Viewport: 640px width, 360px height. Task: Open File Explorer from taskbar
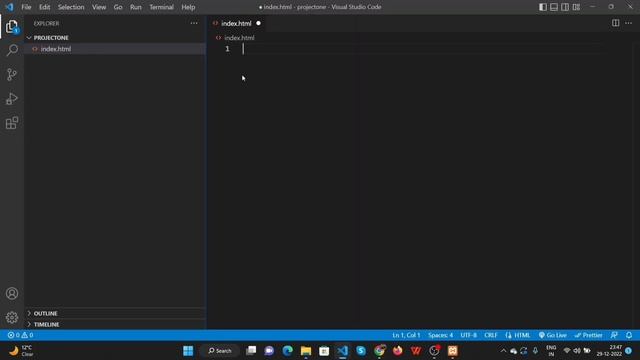point(306,351)
